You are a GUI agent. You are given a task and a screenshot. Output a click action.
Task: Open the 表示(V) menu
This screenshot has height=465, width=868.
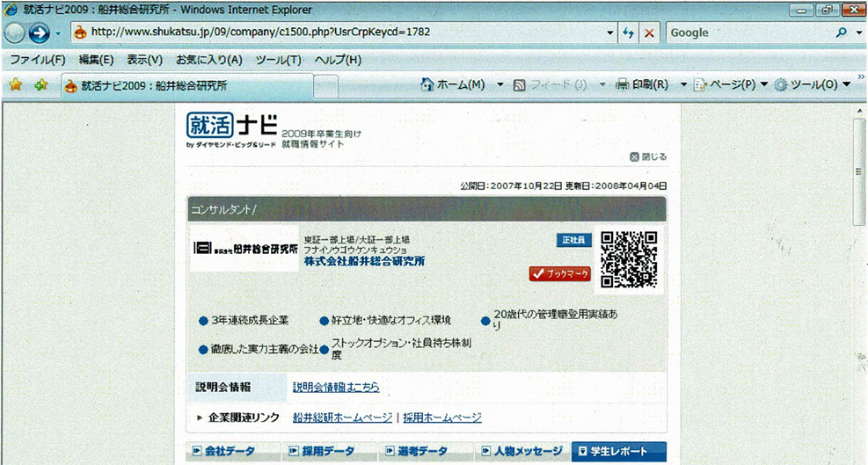pyautogui.click(x=144, y=60)
